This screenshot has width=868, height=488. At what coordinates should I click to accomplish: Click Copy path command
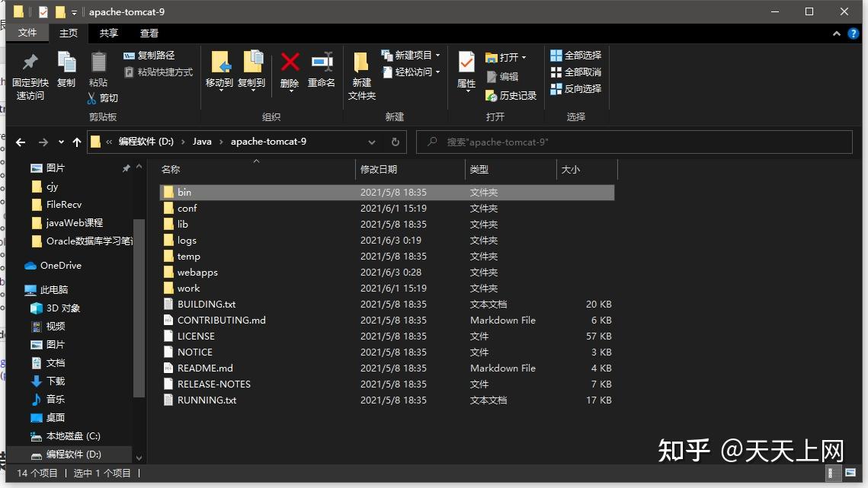pyautogui.click(x=149, y=56)
